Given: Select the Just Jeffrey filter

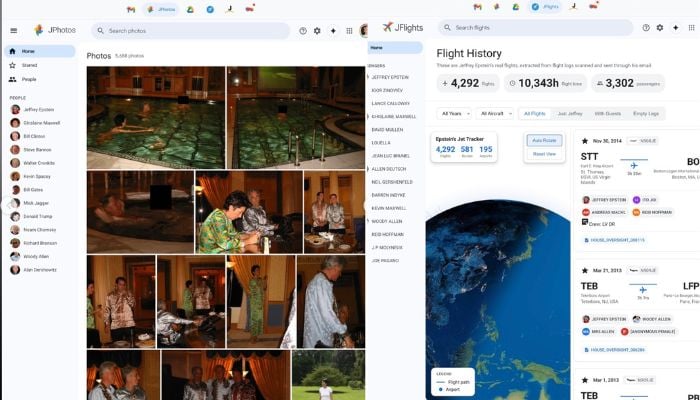Looking at the screenshot, I should [x=570, y=113].
